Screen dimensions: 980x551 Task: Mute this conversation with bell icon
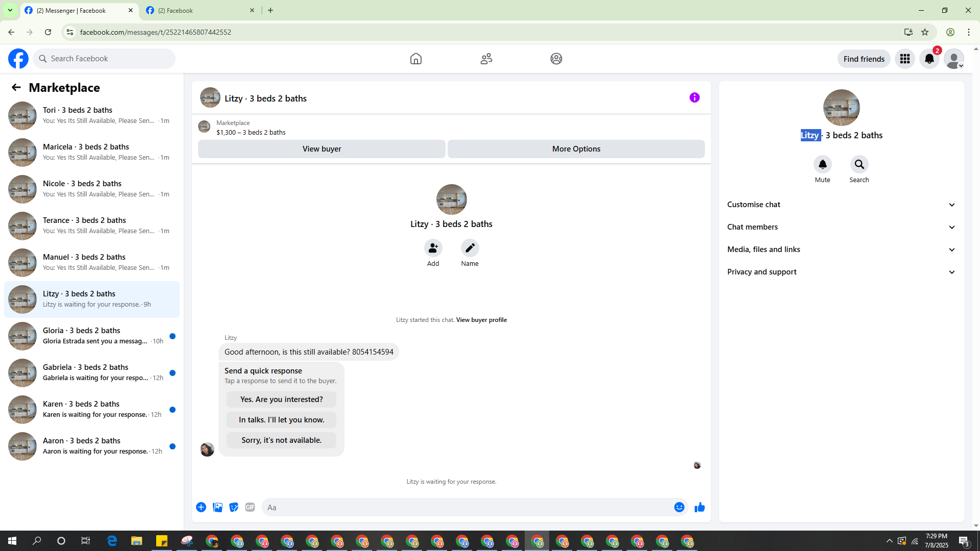(x=822, y=164)
